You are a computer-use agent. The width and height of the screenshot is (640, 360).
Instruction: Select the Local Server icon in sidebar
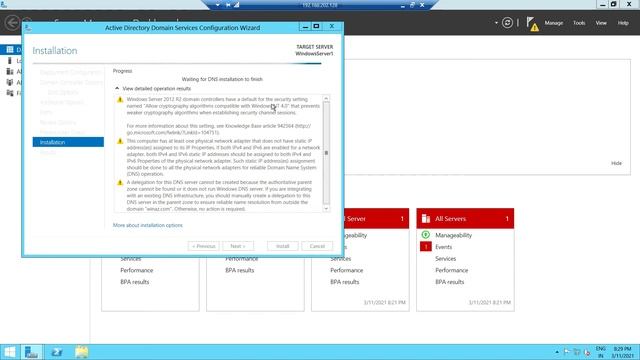tap(10, 60)
